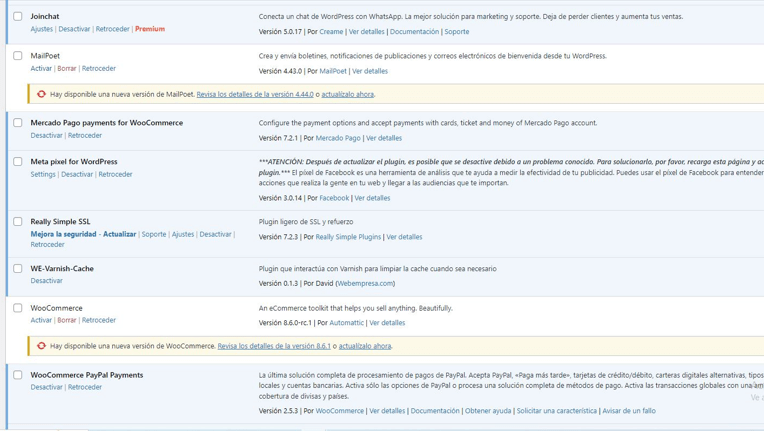This screenshot has height=431, width=764.
Task: Open the Webempresa.com link
Action: [x=365, y=283]
